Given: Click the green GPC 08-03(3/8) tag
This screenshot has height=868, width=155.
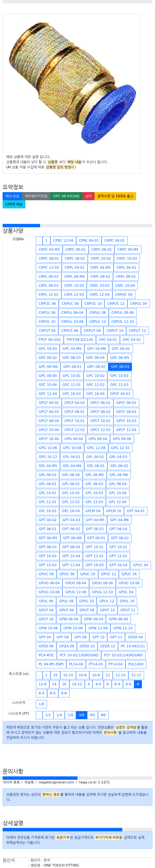Looking at the screenshot, I should coord(66,196).
